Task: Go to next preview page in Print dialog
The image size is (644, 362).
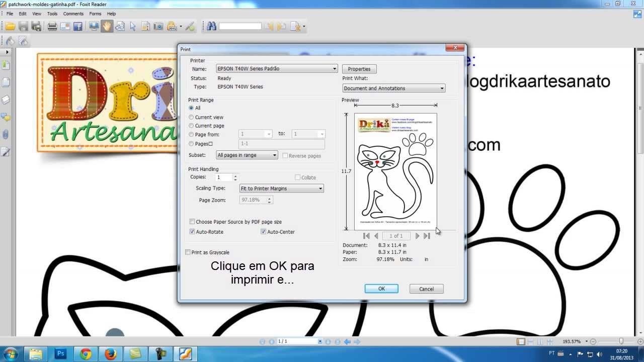Action: [417, 236]
